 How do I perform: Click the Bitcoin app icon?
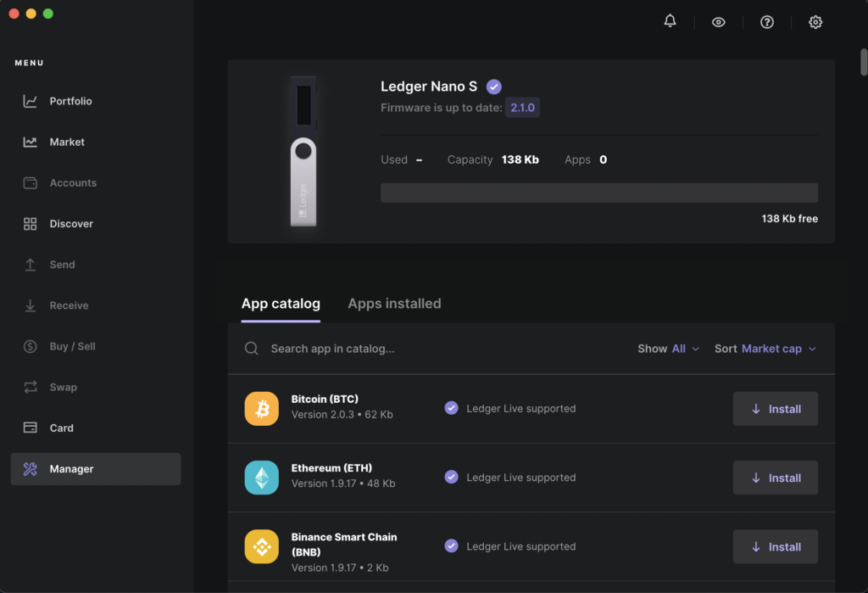click(x=261, y=409)
